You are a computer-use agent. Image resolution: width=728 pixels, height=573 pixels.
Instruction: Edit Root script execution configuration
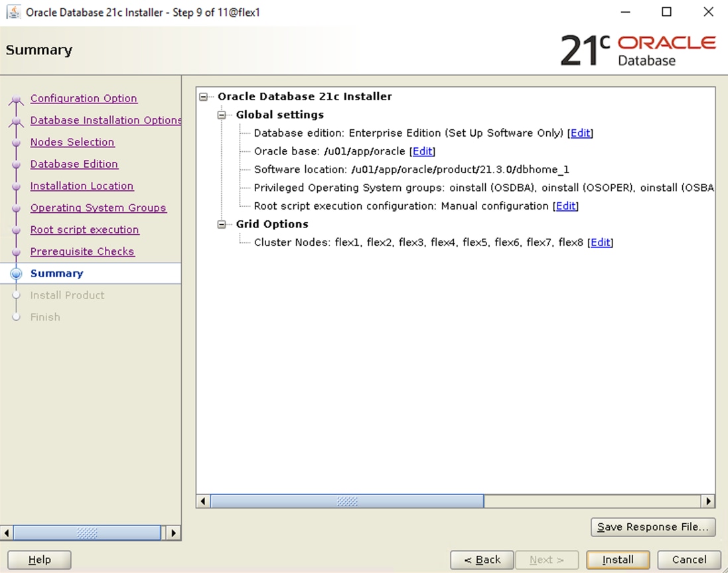pos(566,206)
